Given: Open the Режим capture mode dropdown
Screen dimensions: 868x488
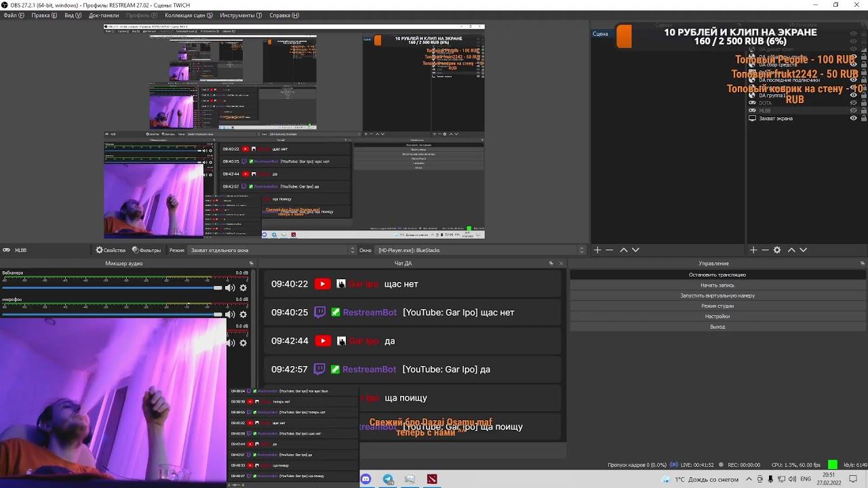Looking at the screenshot, I should [272, 250].
